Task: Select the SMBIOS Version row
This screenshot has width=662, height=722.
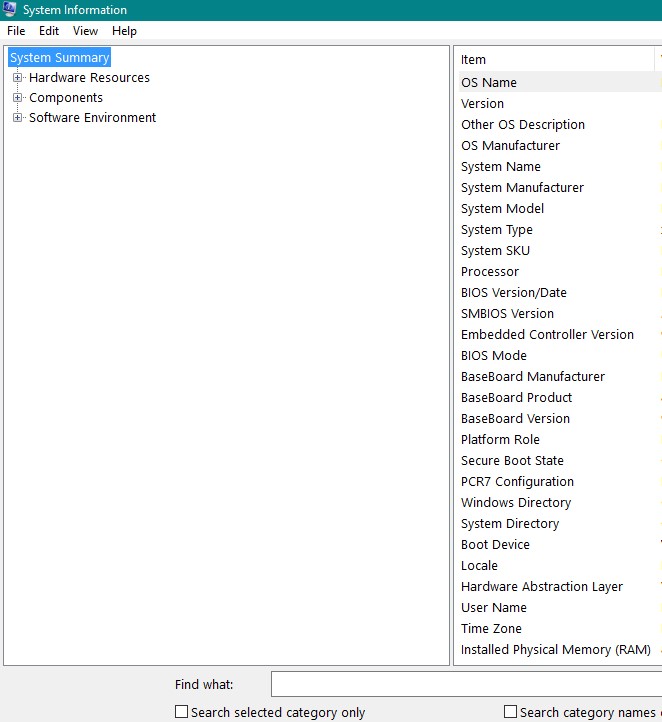Action: (560, 314)
